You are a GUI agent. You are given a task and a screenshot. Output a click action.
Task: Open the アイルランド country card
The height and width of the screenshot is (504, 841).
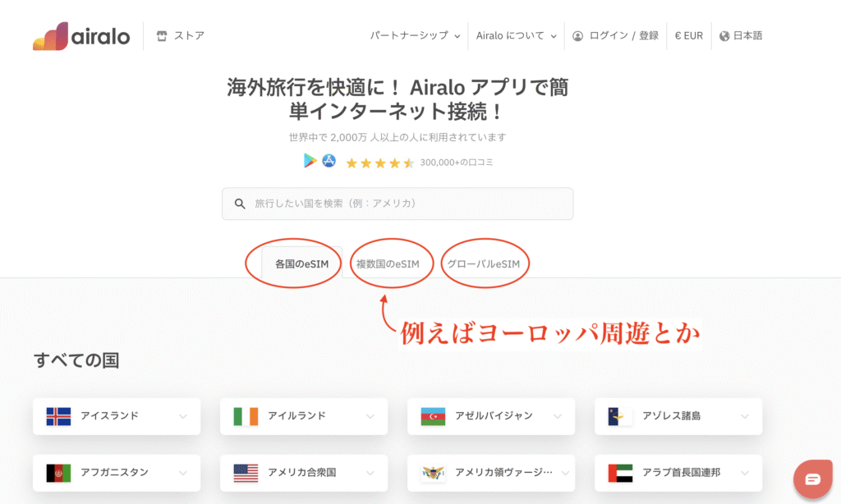click(304, 416)
